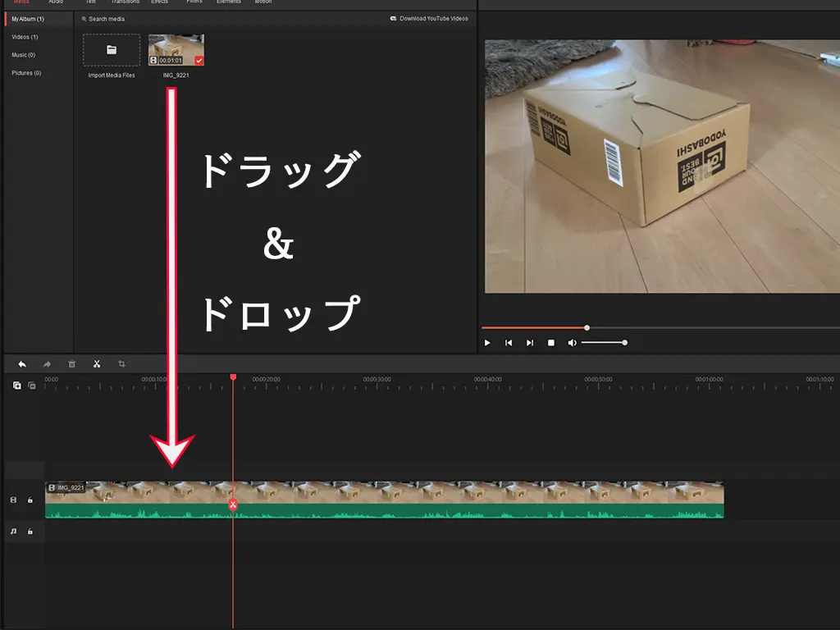Screen dimensions: 840x630
Task: Click the 00:01:10:00 mark on the ruler
Action: pyautogui.click(x=820, y=379)
